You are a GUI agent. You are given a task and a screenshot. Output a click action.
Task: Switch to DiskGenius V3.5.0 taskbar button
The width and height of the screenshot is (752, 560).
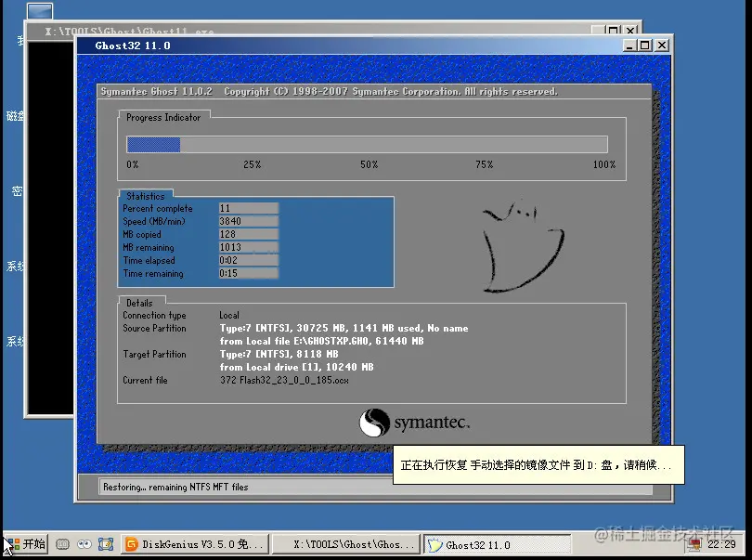tap(195, 544)
